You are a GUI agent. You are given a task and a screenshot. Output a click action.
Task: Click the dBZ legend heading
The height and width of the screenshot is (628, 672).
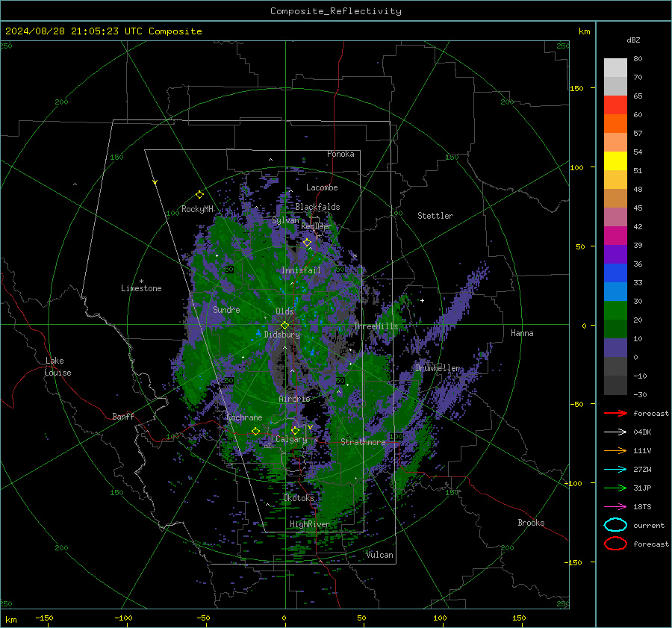pyautogui.click(x=633, y=40)
